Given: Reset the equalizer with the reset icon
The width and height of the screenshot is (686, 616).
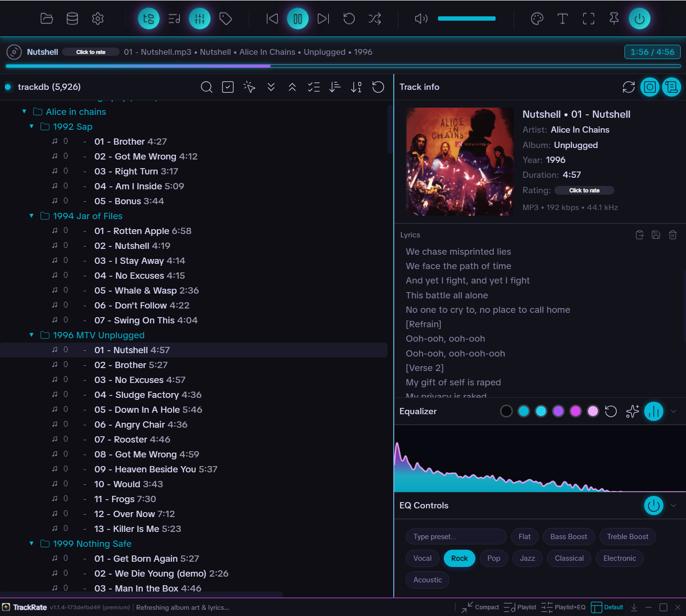Looking at the screenshot, I should click(611, 411).
